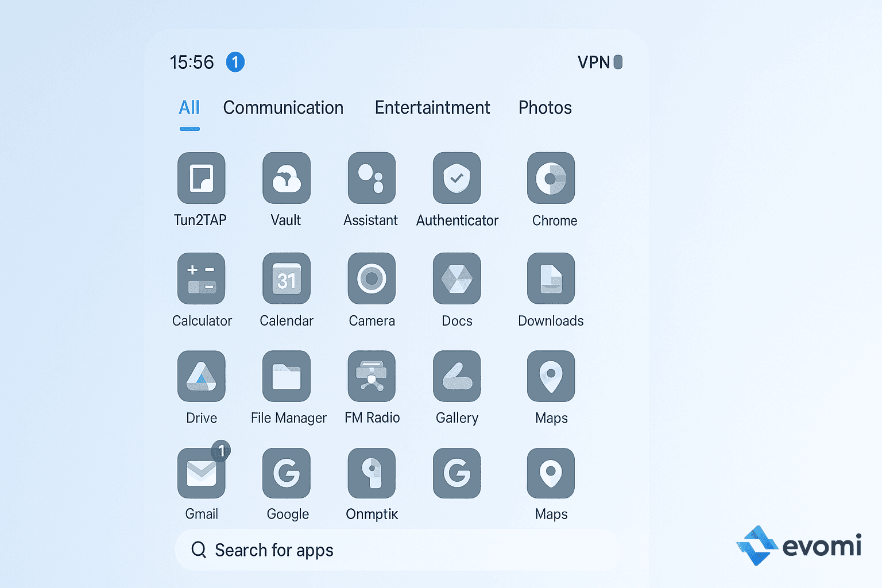This screenshot has width=882, height=588.
Task: Tap the unlabeled G icon beside Onmptik
Action: click(x=457, y=473)
